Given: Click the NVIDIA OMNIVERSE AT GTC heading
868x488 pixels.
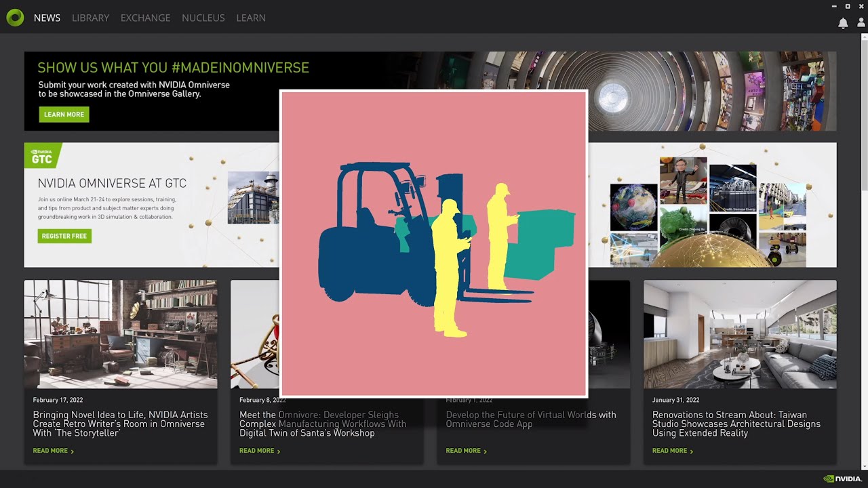Looking at the screenshot, I should click(x=112, y=183).
